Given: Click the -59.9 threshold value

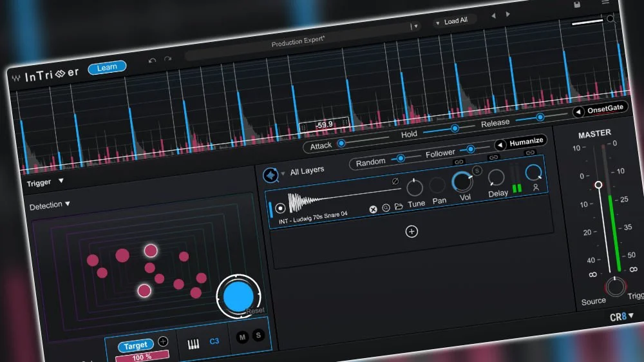Looking at the screenshot, I should coord(324,124).
